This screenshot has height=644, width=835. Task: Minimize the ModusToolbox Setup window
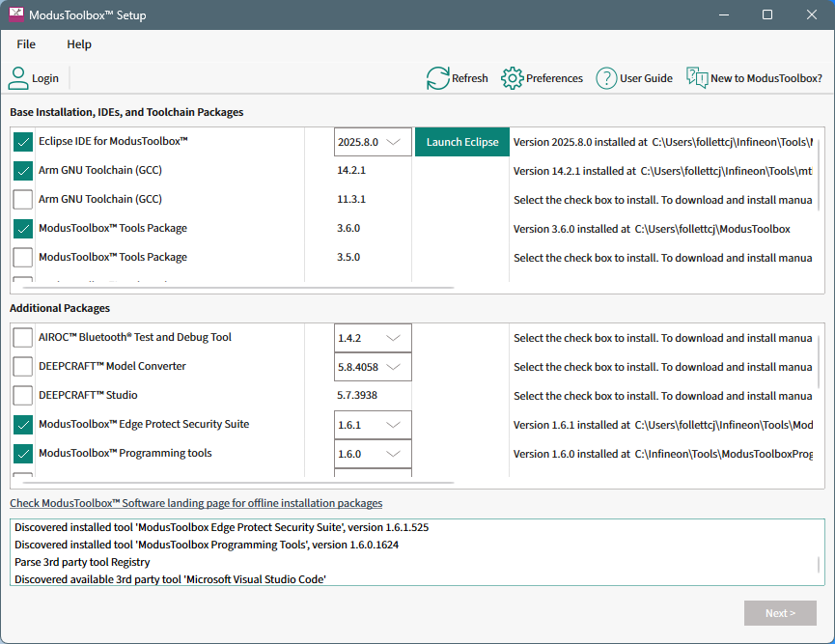722,15
